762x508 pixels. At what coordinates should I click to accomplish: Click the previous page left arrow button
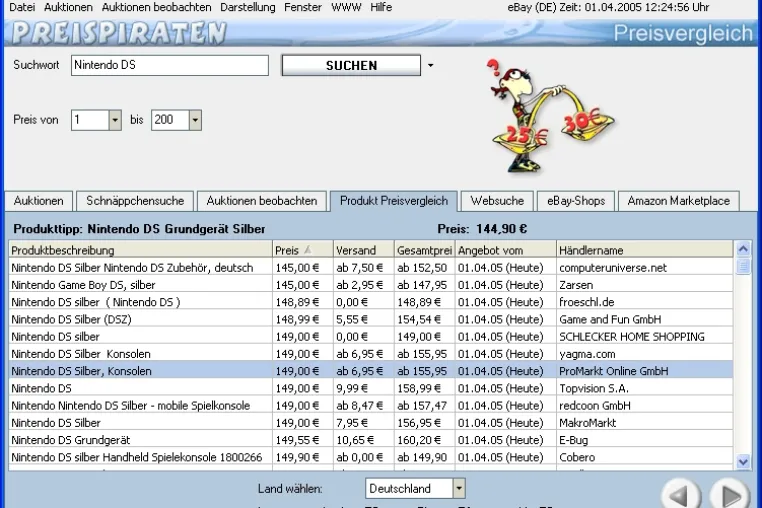680,495
